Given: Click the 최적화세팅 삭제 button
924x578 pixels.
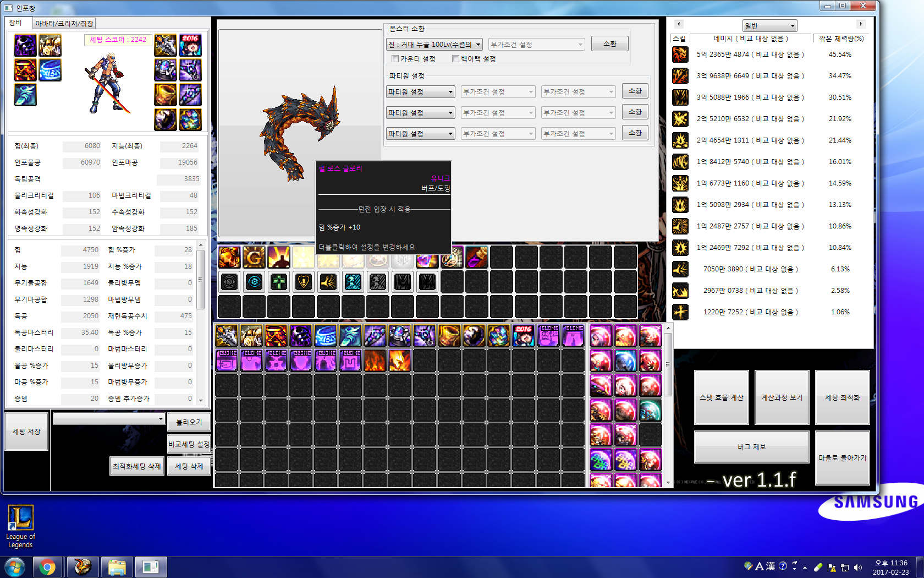Looking at the screenshot, I should [x=137, y=466].
